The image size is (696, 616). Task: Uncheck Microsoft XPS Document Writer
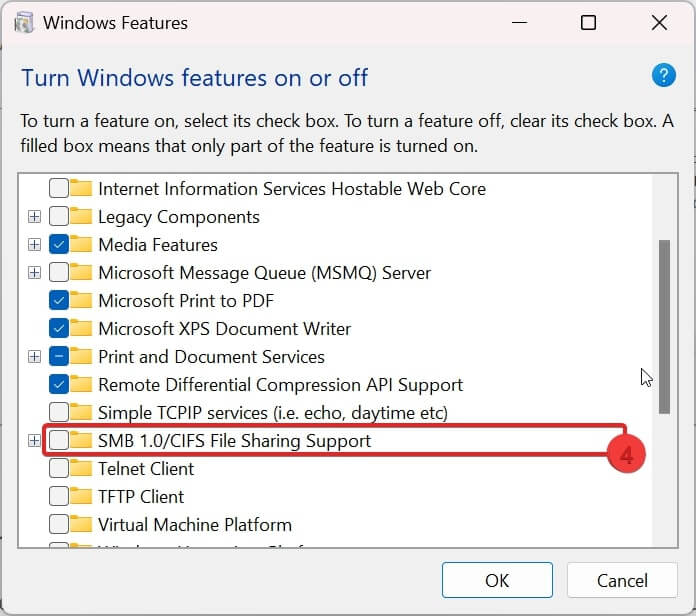point(59,329)
